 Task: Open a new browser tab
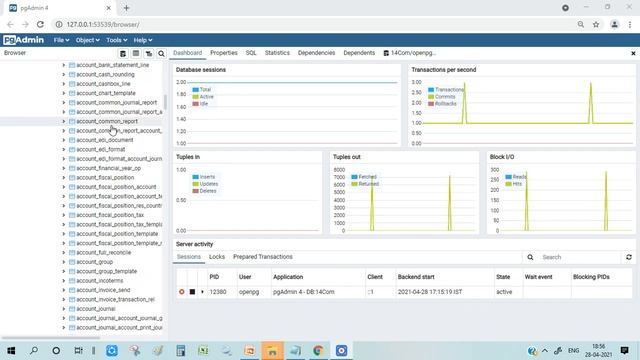[x=126, y=8]
